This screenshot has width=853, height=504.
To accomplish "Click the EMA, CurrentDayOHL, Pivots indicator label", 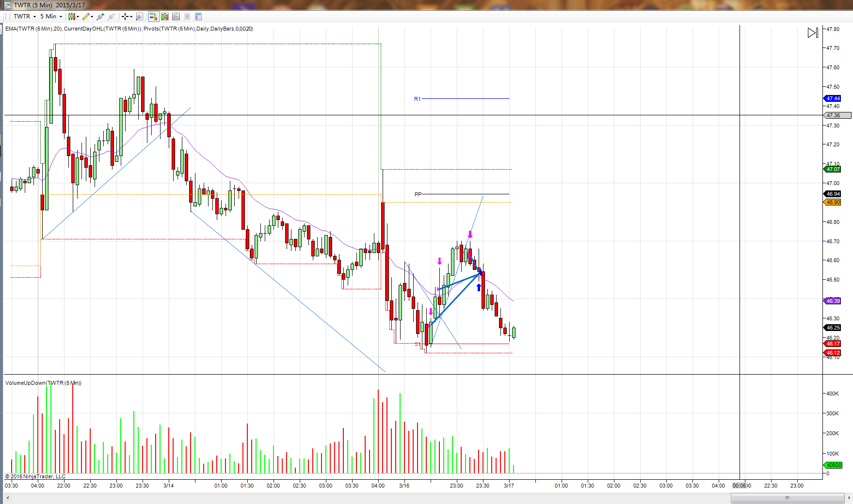I will coord(129,29).
